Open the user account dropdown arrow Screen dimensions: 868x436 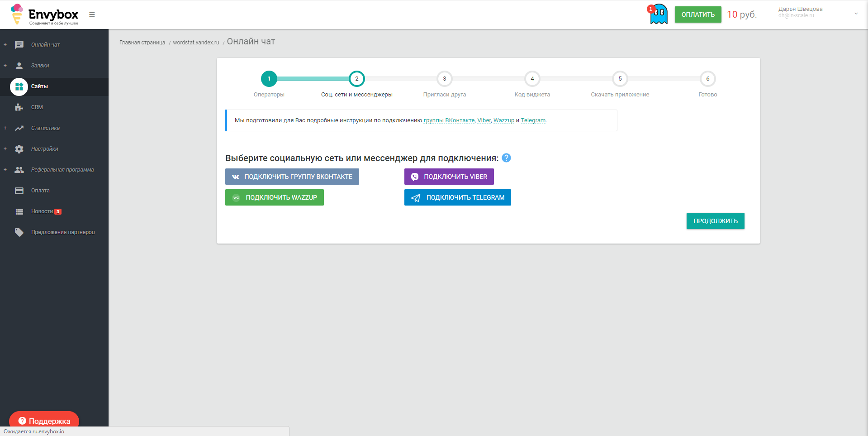(x=856, y=14)
